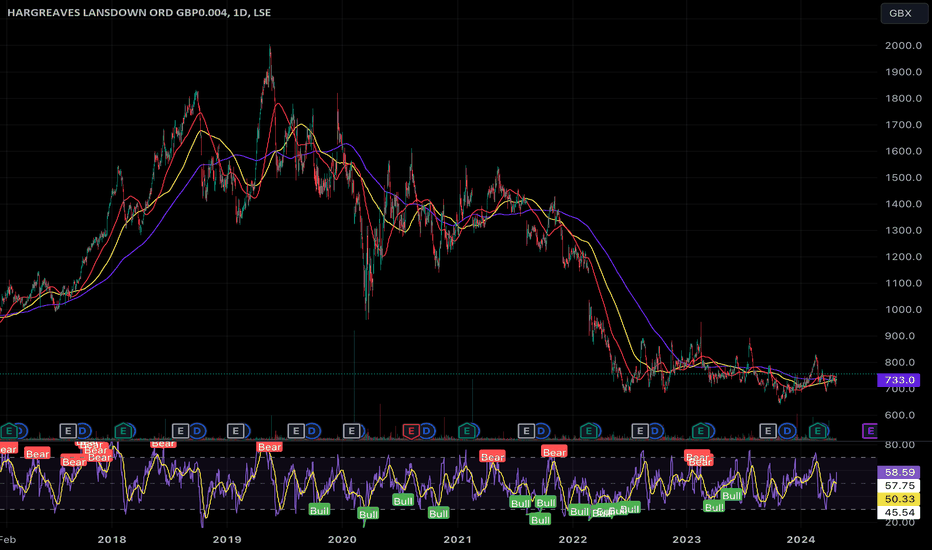Click the 2020 label on time axis

(x=342, y=540)
